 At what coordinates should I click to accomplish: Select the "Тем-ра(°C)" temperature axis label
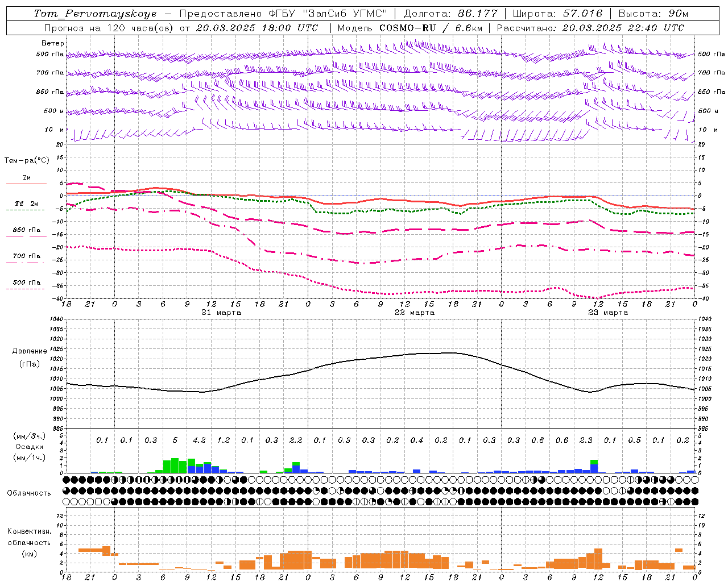27,161
